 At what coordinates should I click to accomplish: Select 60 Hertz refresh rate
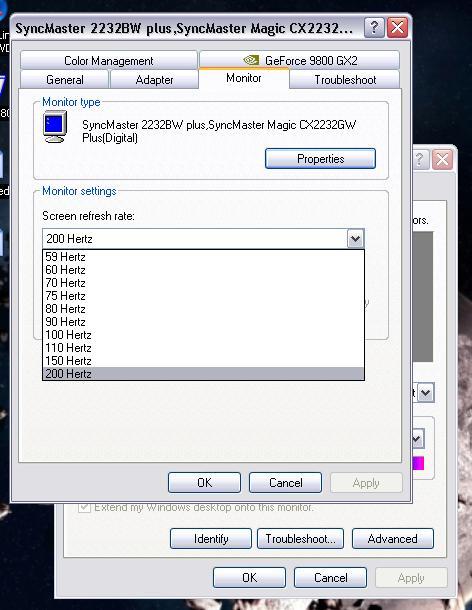click(x=203, y=270)
